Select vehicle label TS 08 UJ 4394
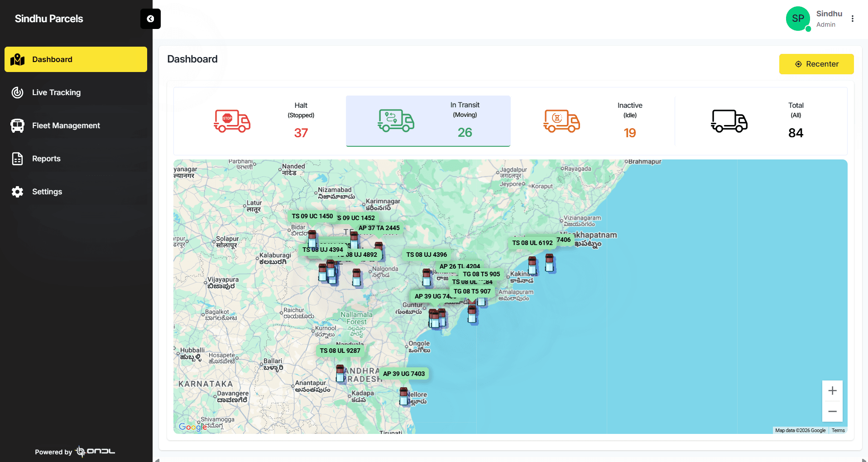The width and height of the screenshot is (868, 462). [323, 250]
